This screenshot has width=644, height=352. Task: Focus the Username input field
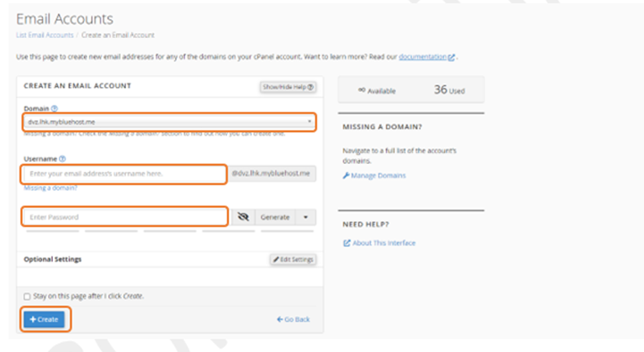(x=125, y=174)
